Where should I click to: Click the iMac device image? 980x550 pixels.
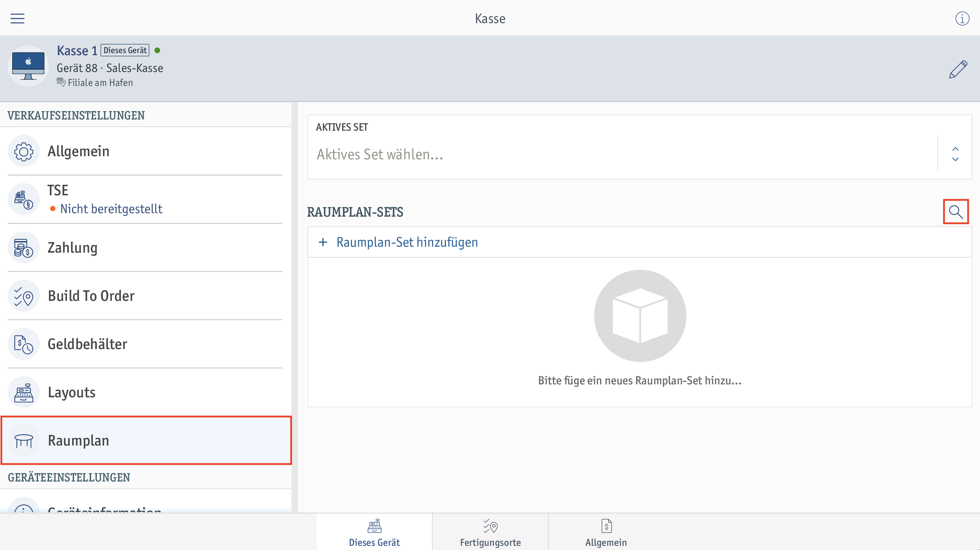coord(28,66)
